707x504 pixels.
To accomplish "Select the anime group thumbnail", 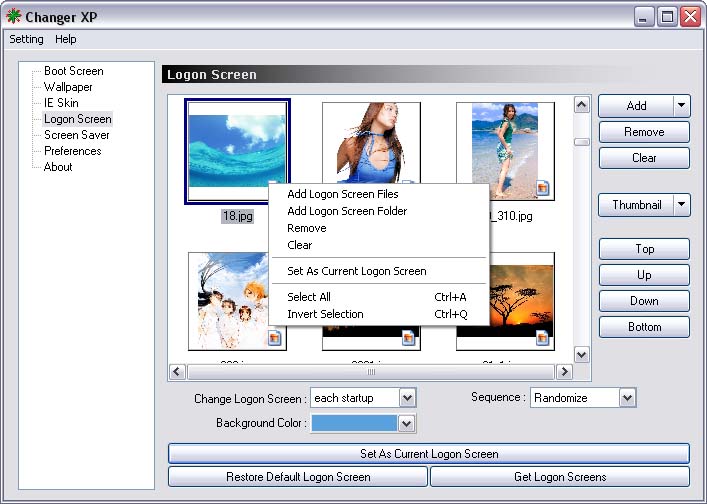I will 236,300.
